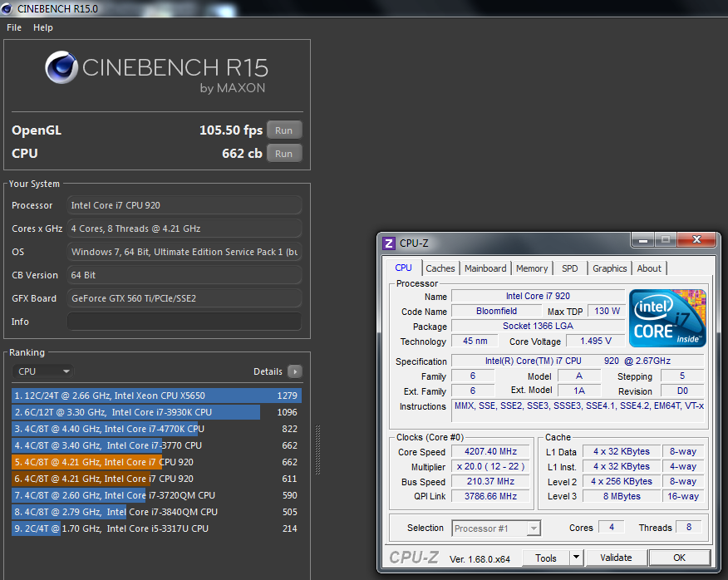
Task: Run the OpenGL benchmark
Action: click(283, 130)
